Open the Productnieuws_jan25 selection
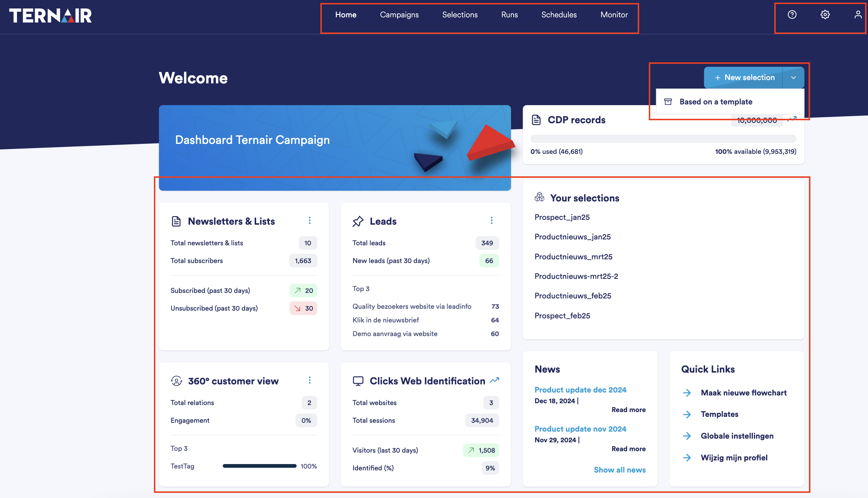This screenshot has width=868, height=498. tap(573, 237)
